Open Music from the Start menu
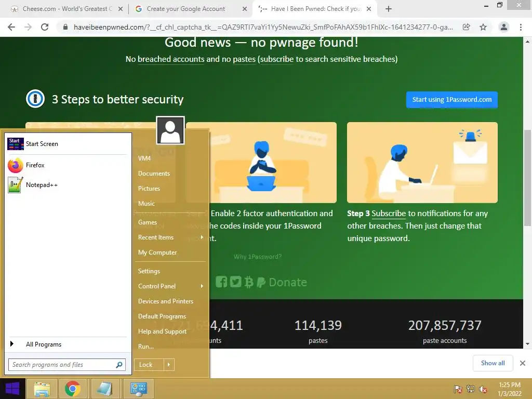The image size is (532, 399). coord(147,204)
